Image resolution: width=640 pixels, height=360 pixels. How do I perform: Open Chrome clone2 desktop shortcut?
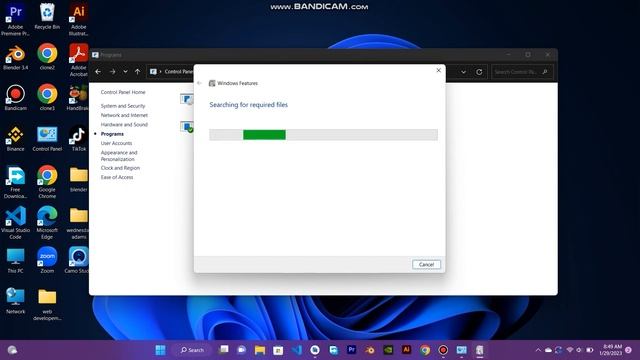click(47, 57)
